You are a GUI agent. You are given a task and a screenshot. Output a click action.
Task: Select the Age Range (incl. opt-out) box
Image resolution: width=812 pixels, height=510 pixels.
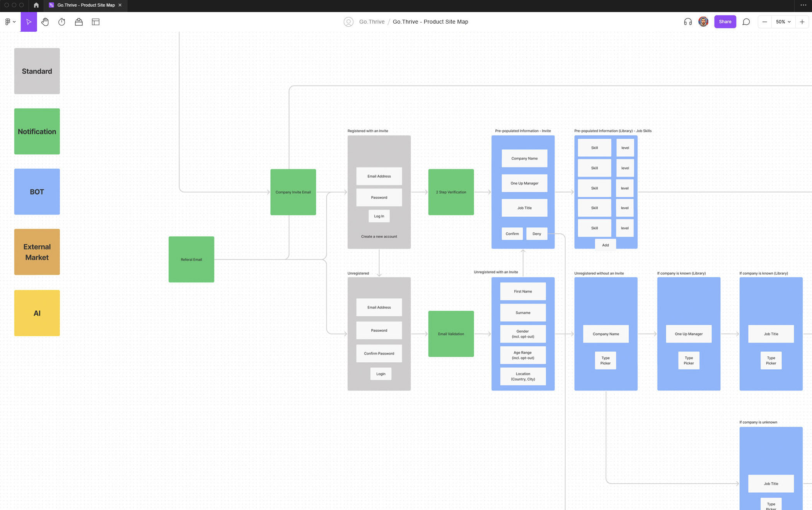coord(523,355)
